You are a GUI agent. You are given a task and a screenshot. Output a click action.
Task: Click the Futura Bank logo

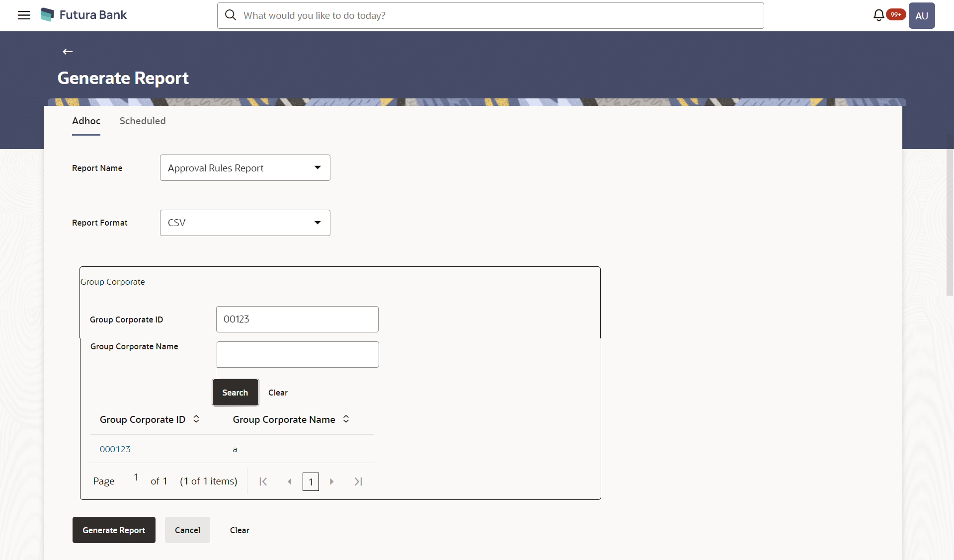point(83,15)
